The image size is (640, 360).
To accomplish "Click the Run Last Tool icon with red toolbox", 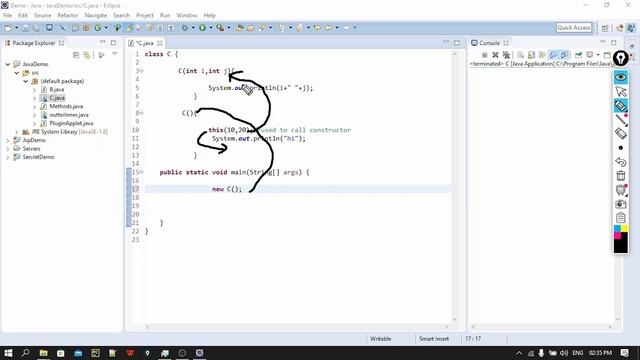I will tap(220, 28).
